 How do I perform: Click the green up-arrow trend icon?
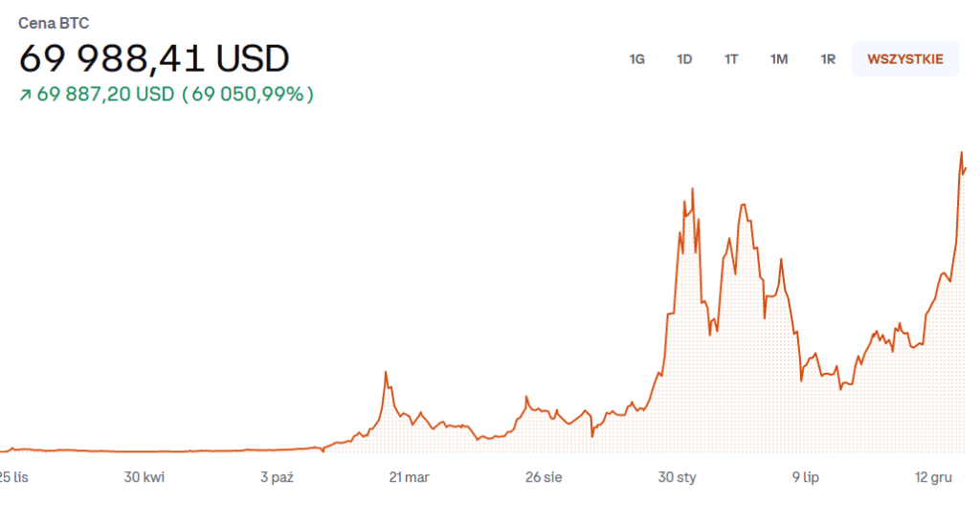pos(25,95)
